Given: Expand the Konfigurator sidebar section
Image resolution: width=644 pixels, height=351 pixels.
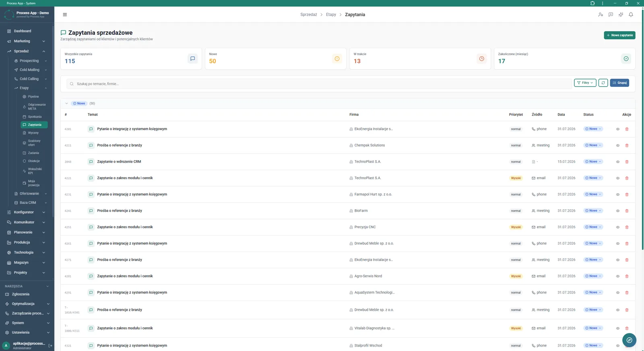Looking at the screenshot, I should (x=27, y=212).
